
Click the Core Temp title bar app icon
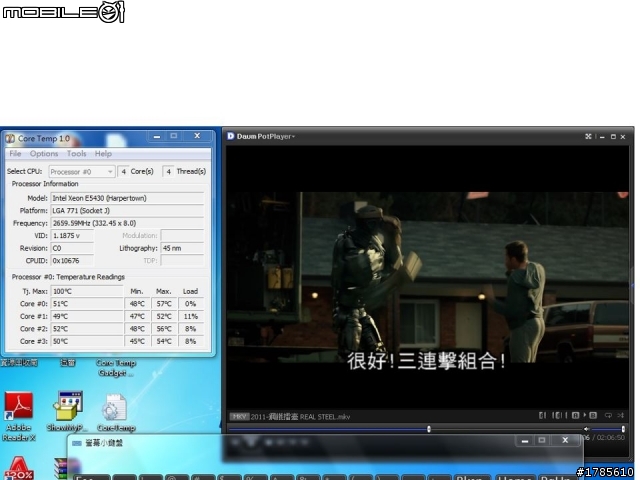pyautogui.click(x=10, y=139)
